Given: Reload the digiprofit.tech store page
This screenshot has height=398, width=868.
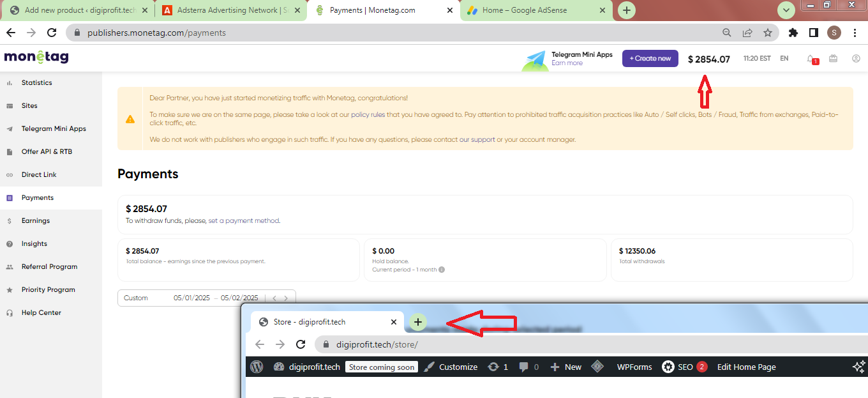Looking at the screenshot, I should point(301,344).
